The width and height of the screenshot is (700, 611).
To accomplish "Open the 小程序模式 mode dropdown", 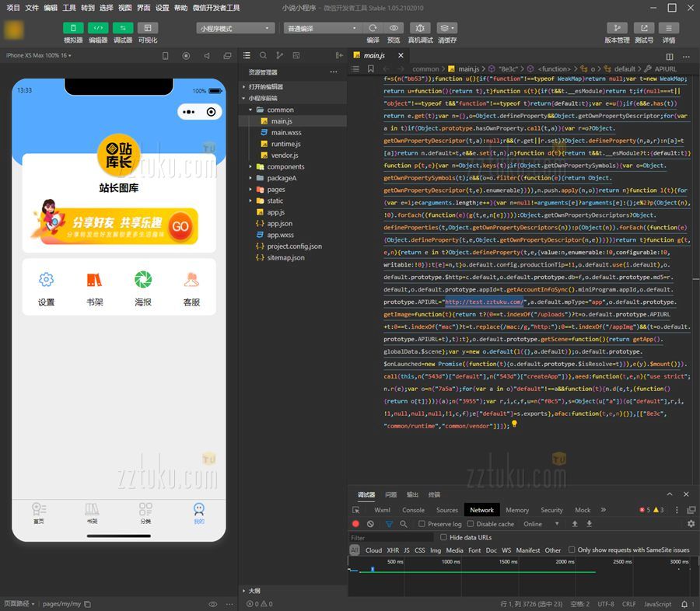I will pos(236,28).
